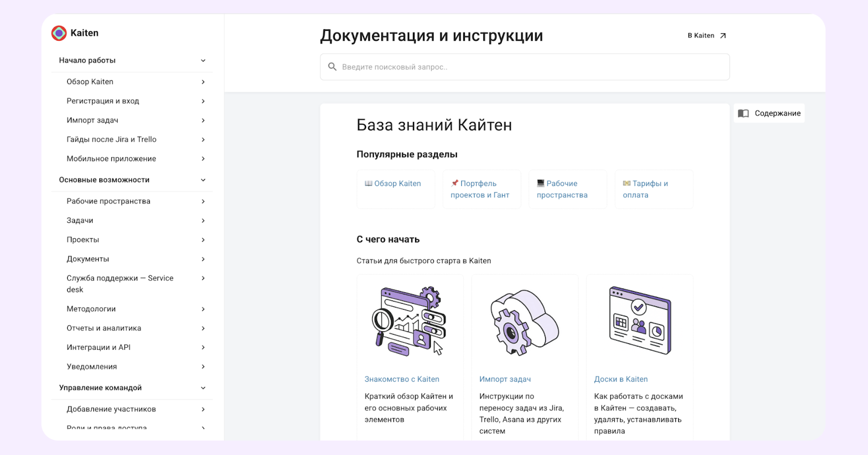Expand the Добавление участников chevron
868x455 pixels.
pos(203,409)
